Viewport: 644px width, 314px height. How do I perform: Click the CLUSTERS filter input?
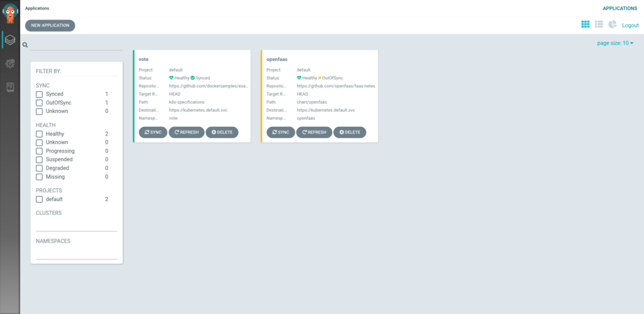77,225
